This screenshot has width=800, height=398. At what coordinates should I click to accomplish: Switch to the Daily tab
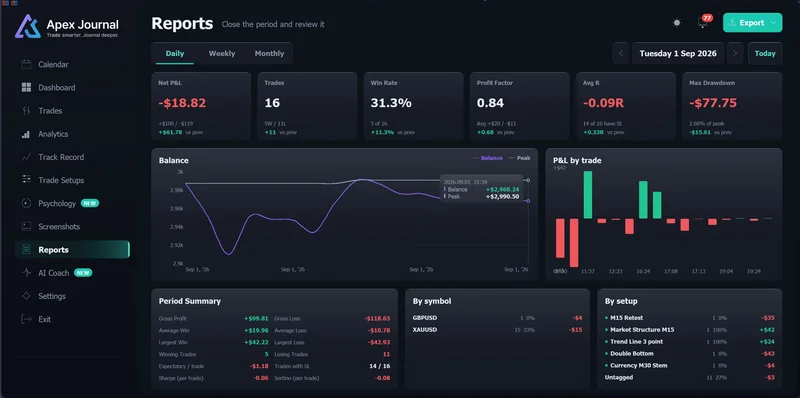[x=175, y=54]
